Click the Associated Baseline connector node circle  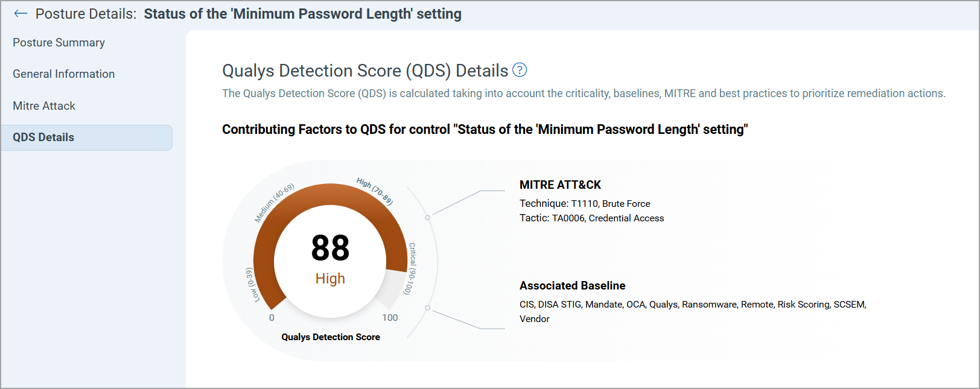[428, 308]
